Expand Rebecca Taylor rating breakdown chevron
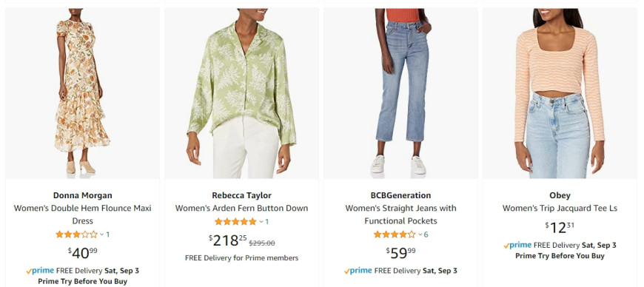This screenshot has height=287, width=644. 261,222
